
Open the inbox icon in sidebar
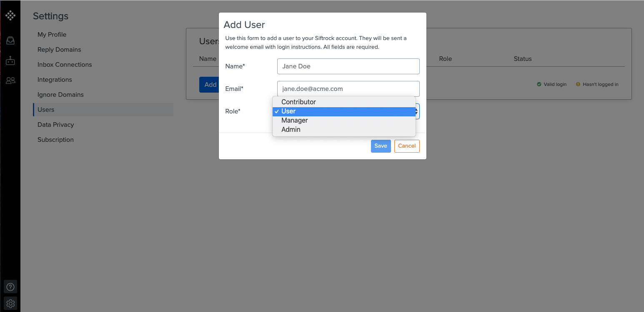point(10,40)
